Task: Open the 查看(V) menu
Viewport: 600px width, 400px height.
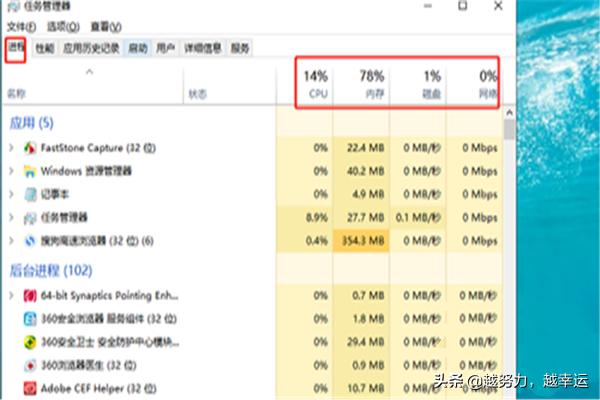Action: (x=106, y=26)
